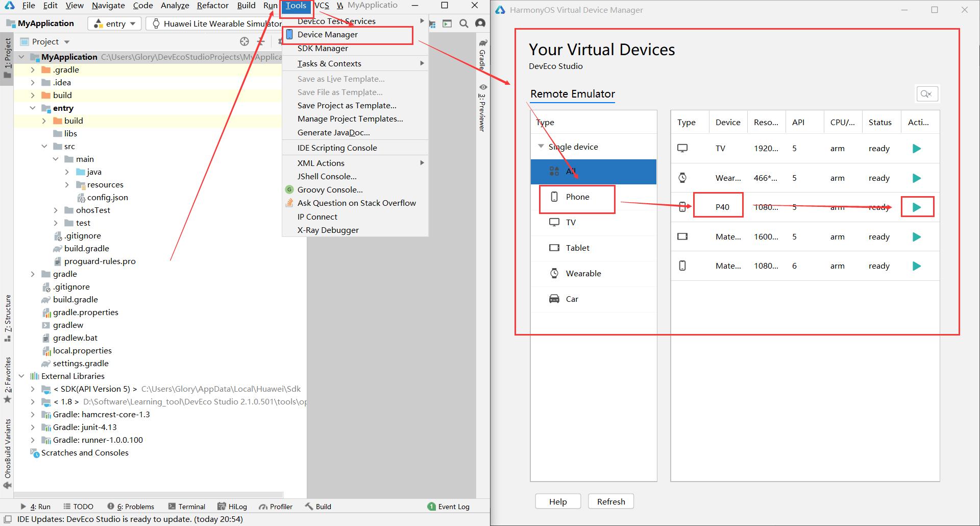
Task: Click the search icon in Device Manager
Action: [x=927, y=94]
